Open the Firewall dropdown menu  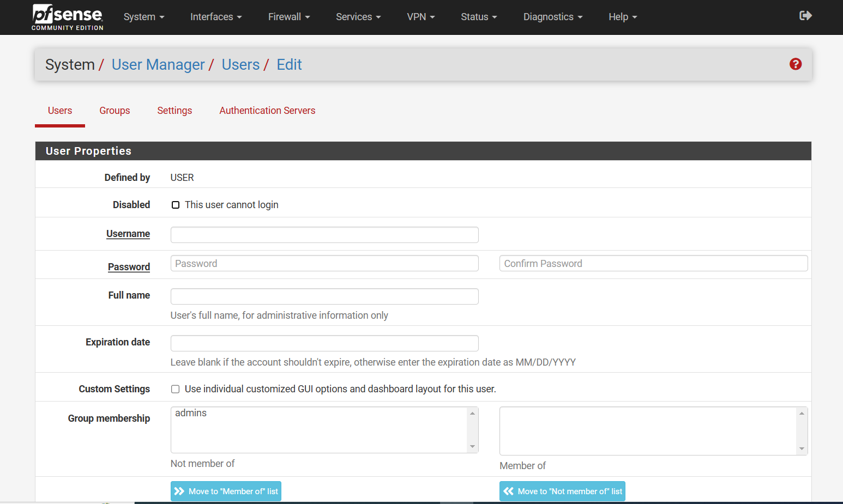[x=288, y=17]
